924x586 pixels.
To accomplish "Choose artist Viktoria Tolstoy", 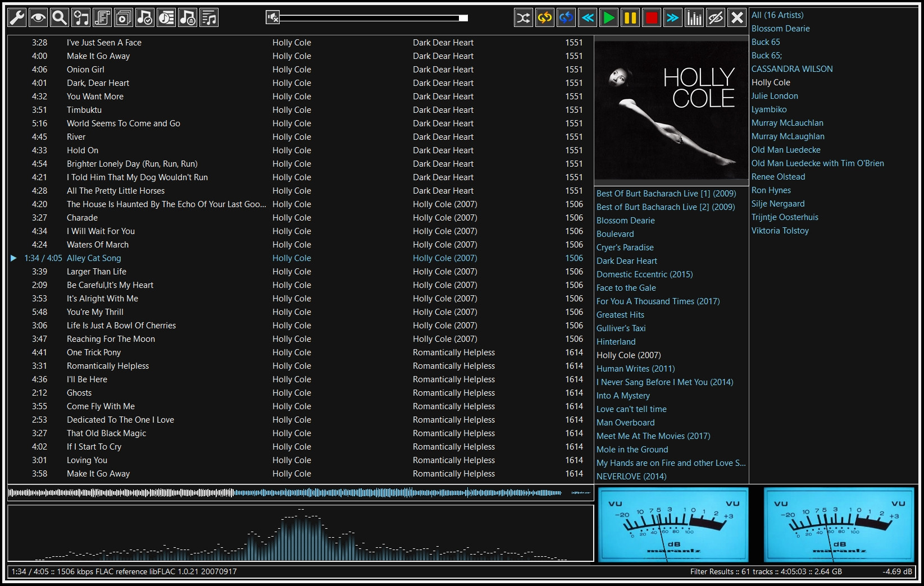I will point(780,231).
